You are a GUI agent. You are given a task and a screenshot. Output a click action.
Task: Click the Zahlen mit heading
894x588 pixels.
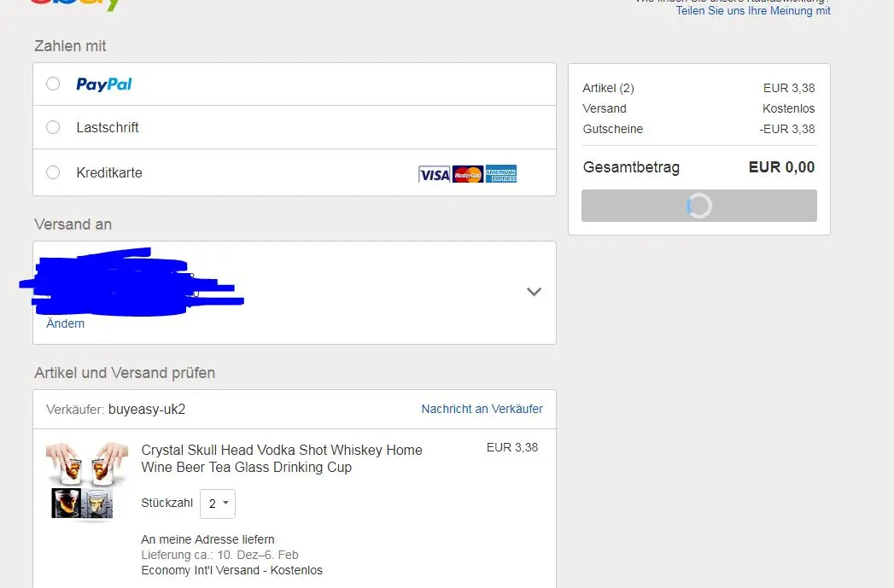(x=70, y=46)
